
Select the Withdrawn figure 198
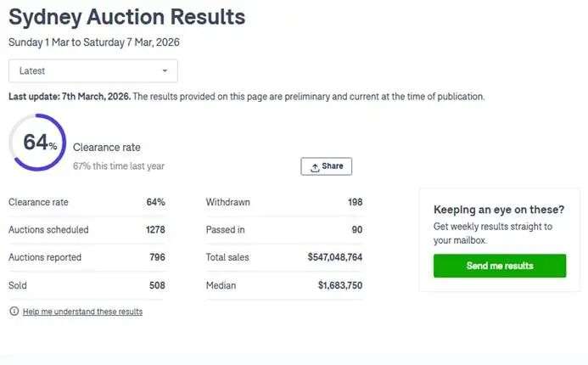355,202
